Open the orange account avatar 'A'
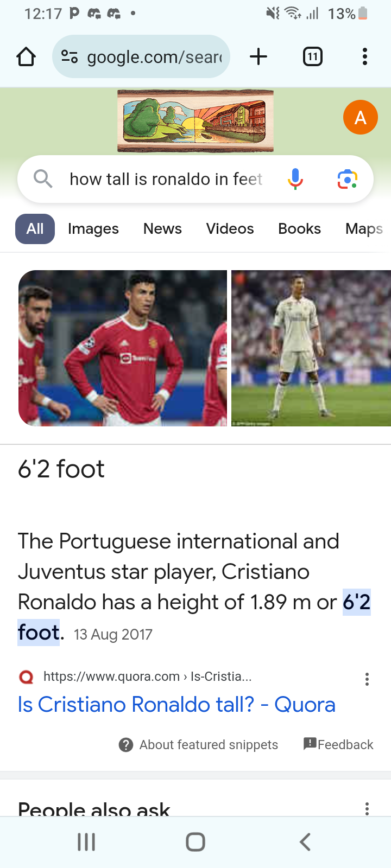The height and width of the screenshot is (868, 391). point(360,117)
